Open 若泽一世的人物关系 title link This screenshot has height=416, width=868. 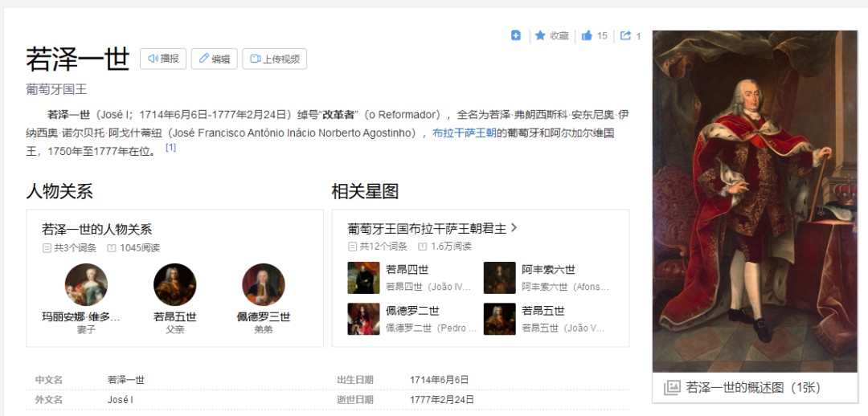(x=97, y=229)
